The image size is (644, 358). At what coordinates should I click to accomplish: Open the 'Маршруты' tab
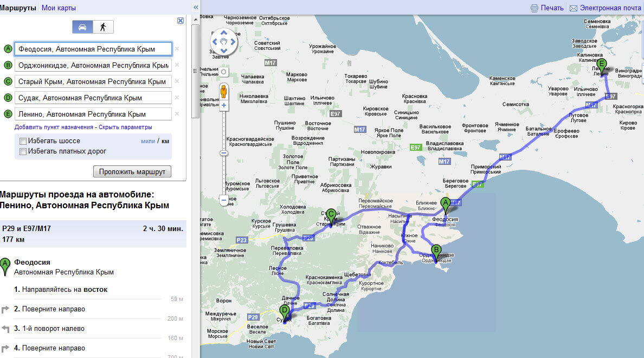18,8
